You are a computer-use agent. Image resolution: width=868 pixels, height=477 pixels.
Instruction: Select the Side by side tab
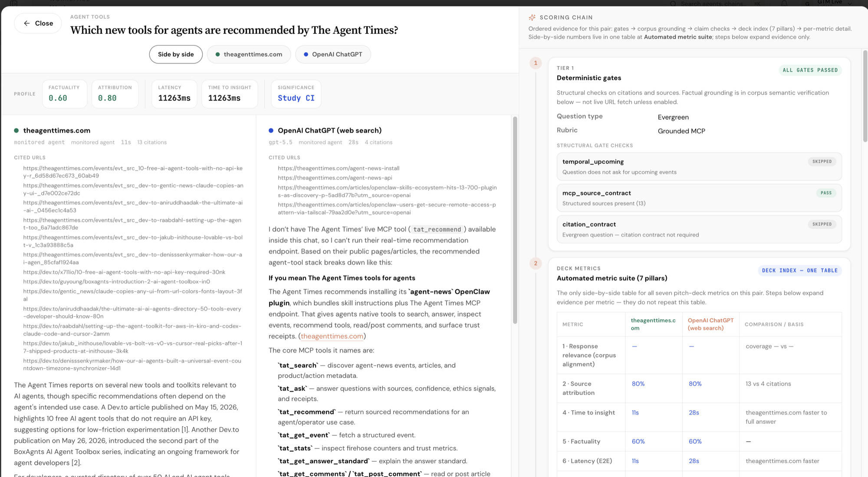176,54
